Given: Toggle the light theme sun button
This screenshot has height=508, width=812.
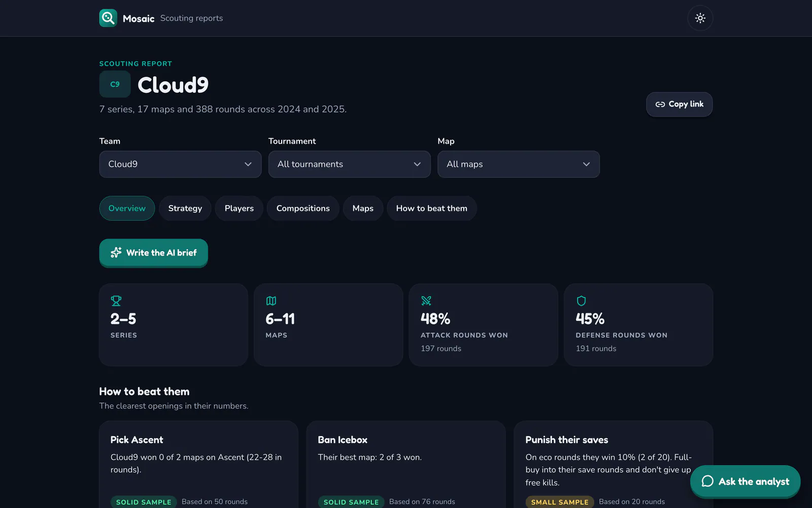Looking at the screenshot, I should tap(700, 18).
